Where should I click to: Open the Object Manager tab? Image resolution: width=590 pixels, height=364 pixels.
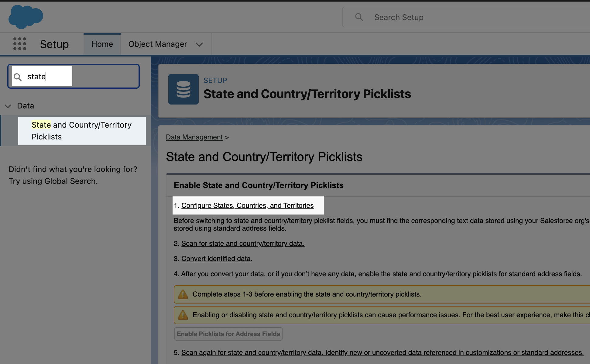point(157,44)
